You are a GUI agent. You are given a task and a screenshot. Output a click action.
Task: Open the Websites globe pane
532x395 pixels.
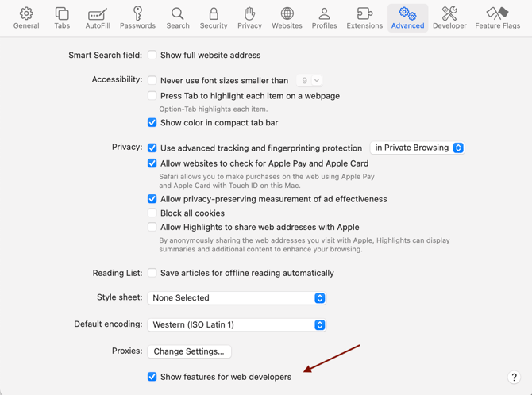click(287, 18)
